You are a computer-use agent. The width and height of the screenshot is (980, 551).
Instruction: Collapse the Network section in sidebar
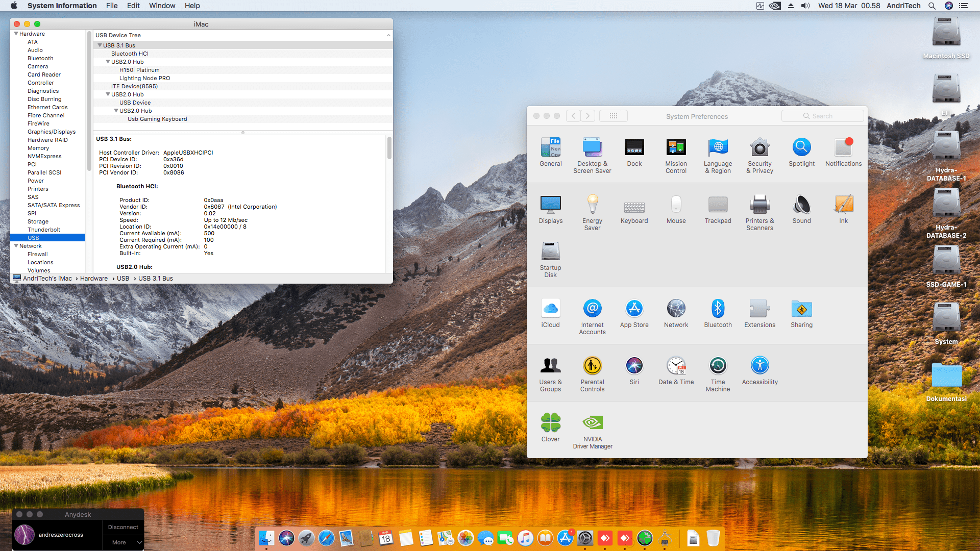pos(16,246)
